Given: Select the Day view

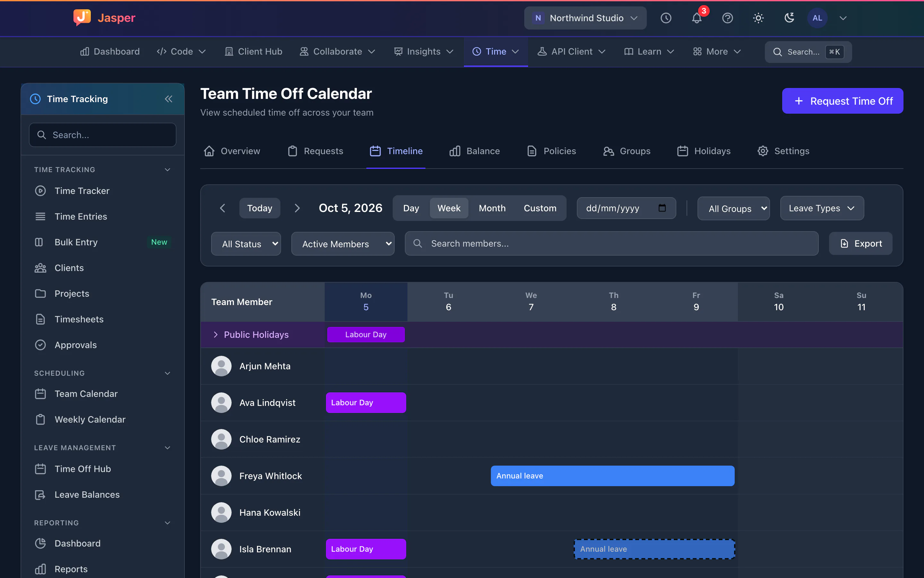Looking at the screenshot, I should click(x=411, y=208).
